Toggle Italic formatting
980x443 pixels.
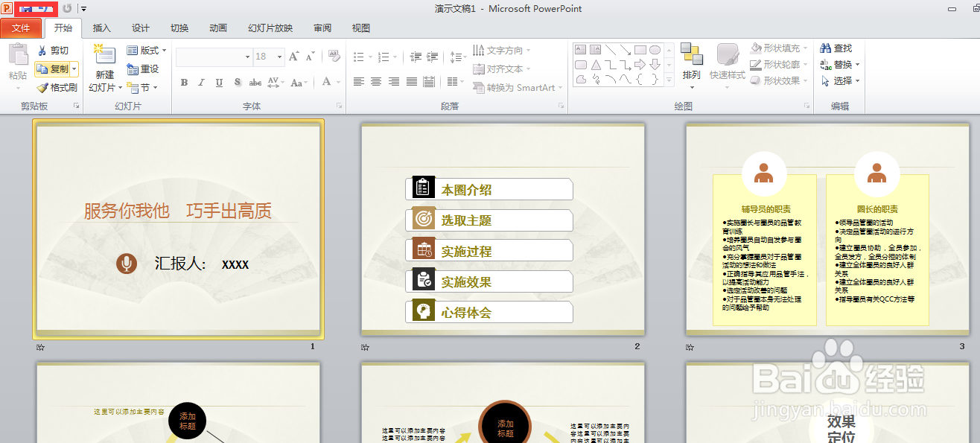(202, 83)
